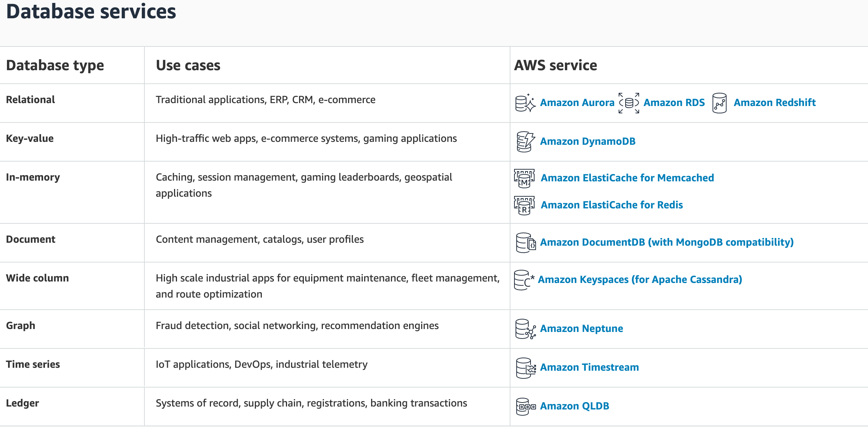
Task: Click the Amazon RDS icon
Action: coord(629,103)
